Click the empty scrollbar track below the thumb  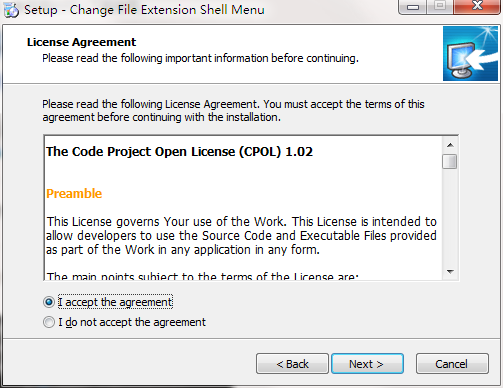point(450,217)
